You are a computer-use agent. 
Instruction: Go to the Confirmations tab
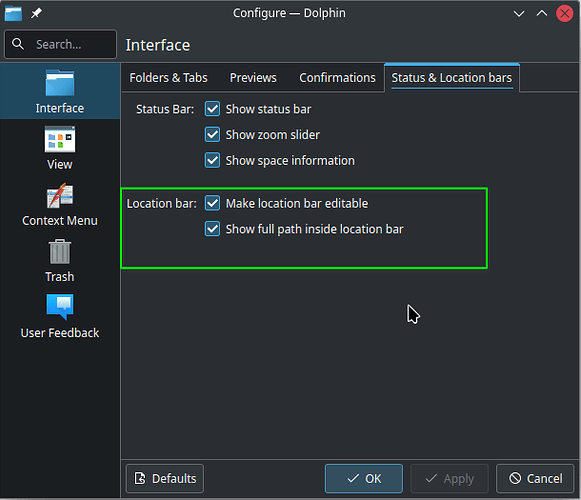click(337, 78)
